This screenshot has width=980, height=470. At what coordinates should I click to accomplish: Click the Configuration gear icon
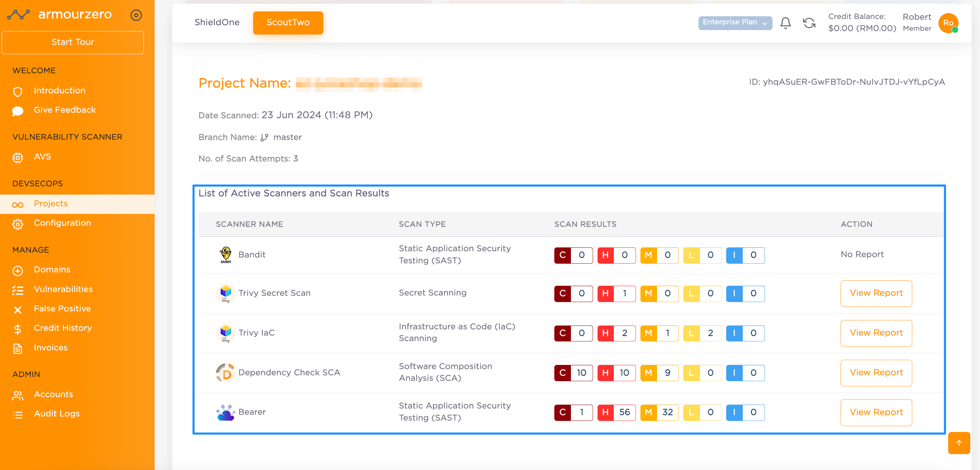click(x=18, y=224)
